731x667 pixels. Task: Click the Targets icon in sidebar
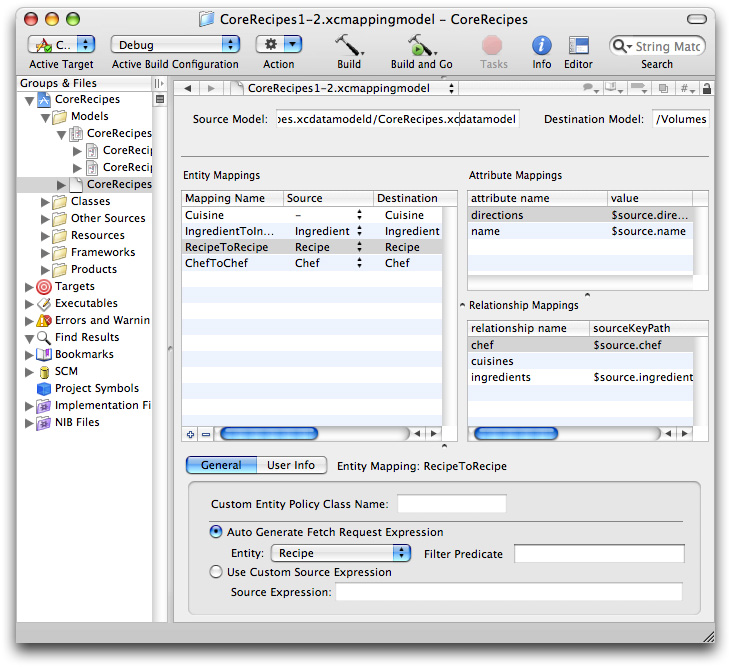(44, 286)
